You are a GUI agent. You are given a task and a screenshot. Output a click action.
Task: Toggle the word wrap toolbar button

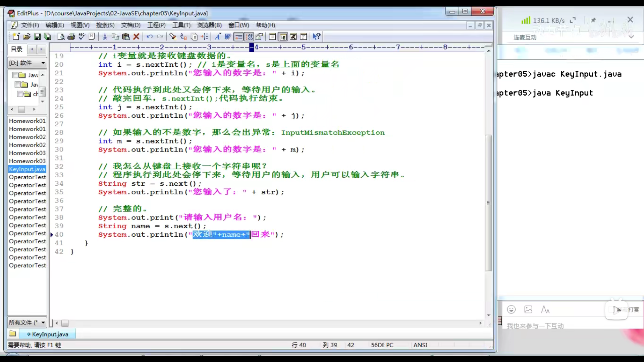click(x=238, y=37)
